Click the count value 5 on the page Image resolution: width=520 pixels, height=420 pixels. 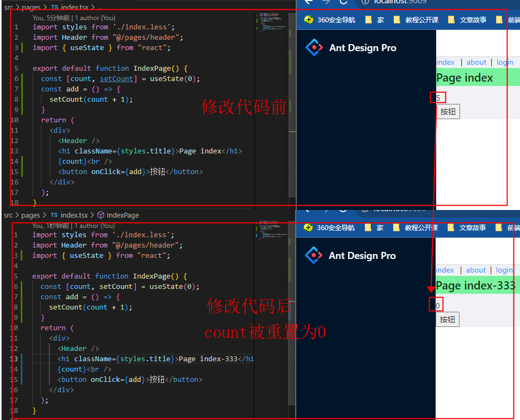[x=438, y=98]
